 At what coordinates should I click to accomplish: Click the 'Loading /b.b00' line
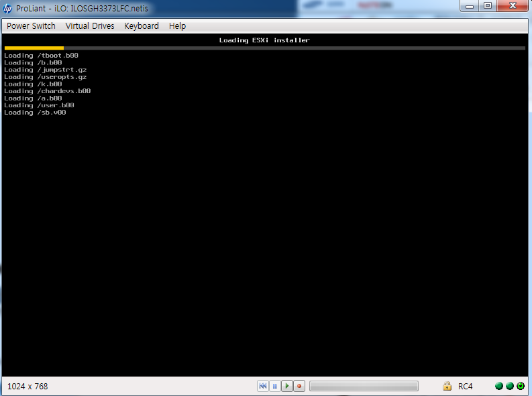coord(33,63)
